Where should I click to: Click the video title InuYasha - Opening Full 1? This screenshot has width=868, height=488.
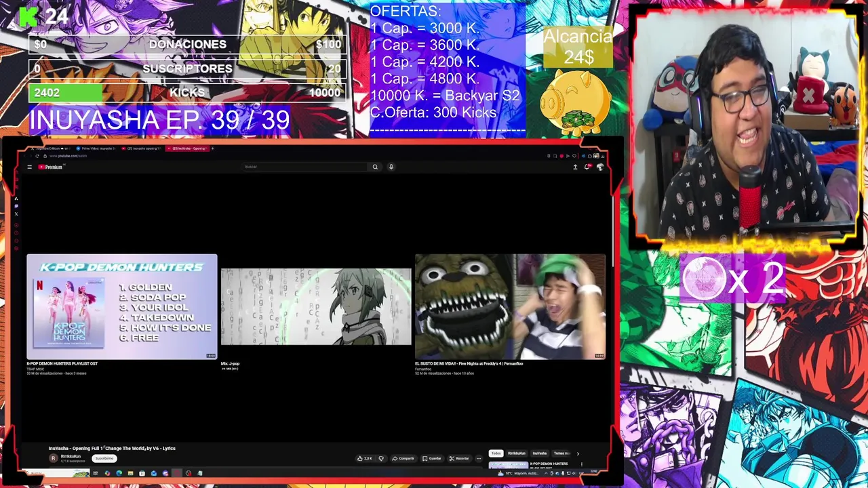(112, 448)
